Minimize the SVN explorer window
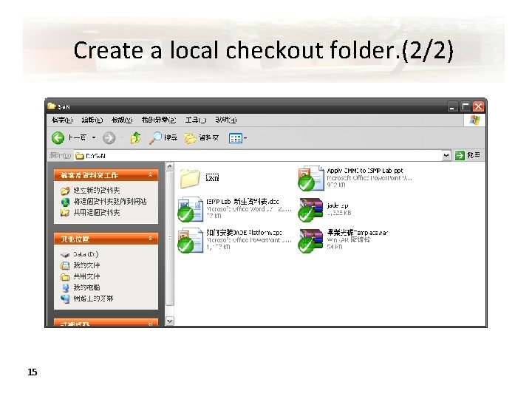Screen dimensions: 532x399 pos(452,107)
